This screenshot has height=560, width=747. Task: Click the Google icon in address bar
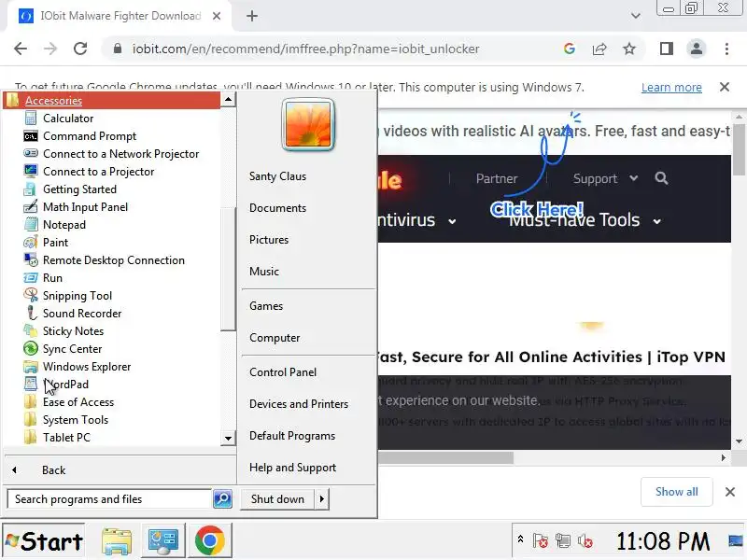click(x=569, y=49)
